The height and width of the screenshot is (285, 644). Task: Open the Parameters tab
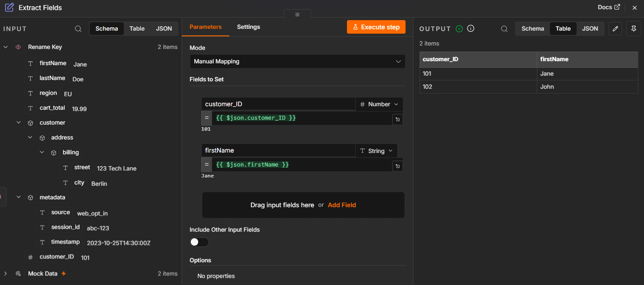coord(206,27)
